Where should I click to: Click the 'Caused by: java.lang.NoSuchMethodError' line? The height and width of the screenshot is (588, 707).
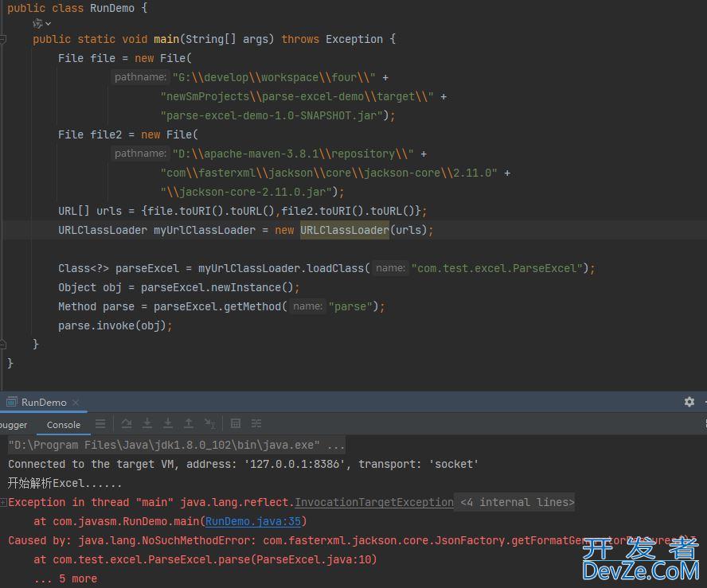click(x=352, y=541)
